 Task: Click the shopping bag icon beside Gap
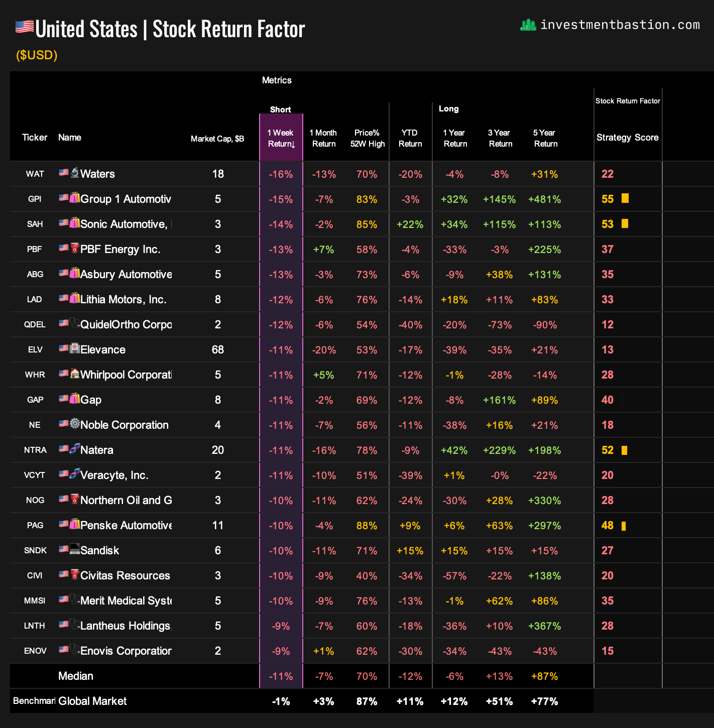point(75,399)
